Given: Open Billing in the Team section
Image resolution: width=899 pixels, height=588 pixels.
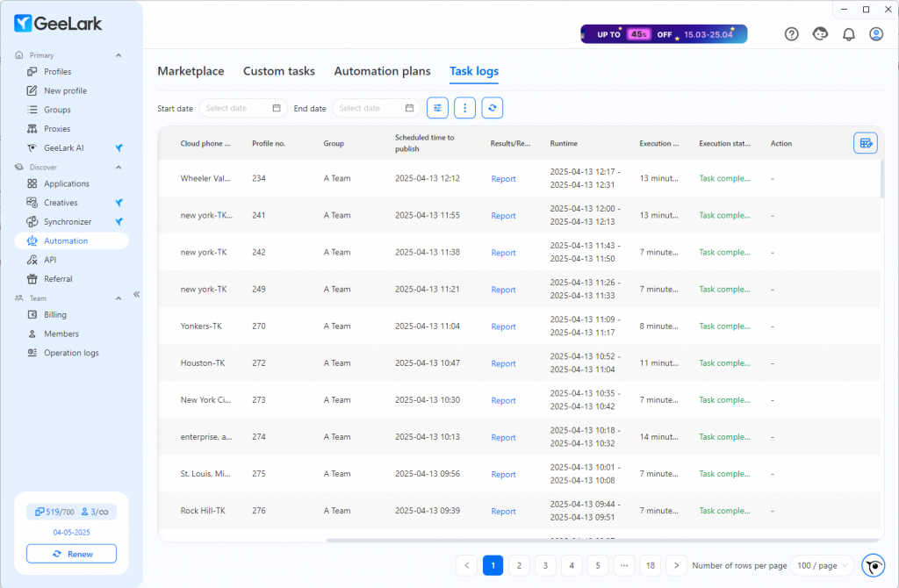Looking at the screenshot, I should pyautogui.click(x=55, y=315).
